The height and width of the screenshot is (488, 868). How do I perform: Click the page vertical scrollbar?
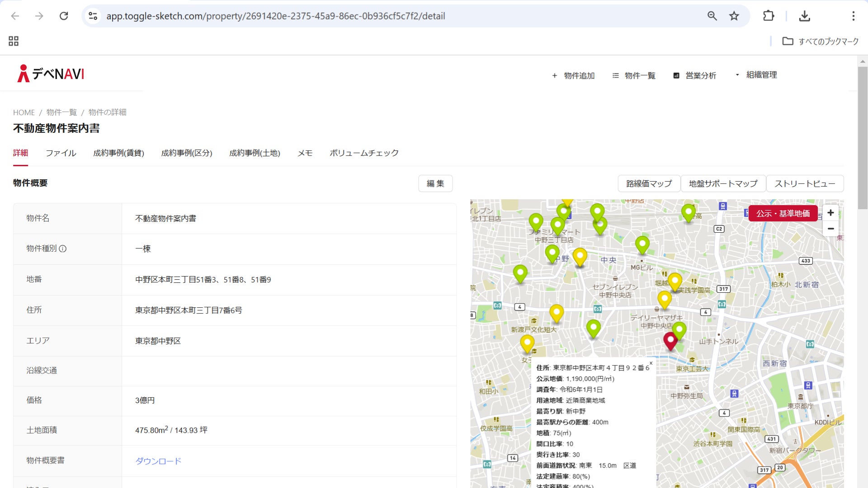pos(862,136)
